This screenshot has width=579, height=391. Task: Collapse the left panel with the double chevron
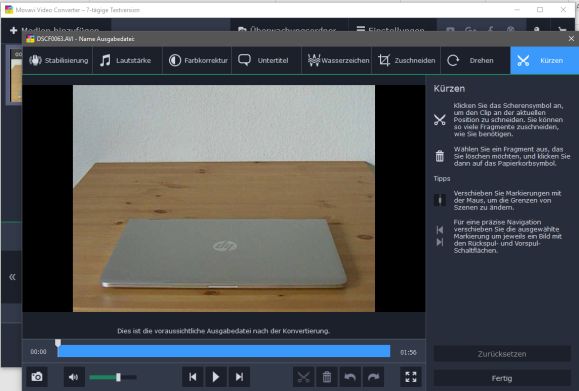(x=12, y=277)
